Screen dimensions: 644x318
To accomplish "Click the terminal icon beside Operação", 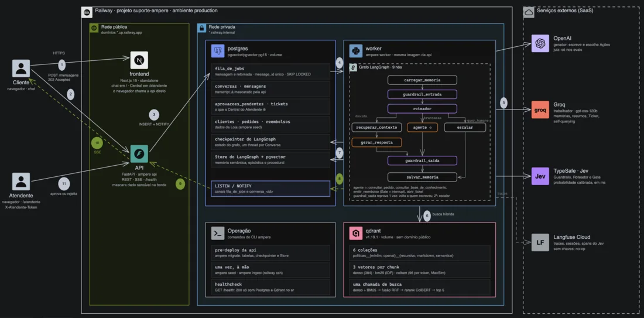I will 218,233.
